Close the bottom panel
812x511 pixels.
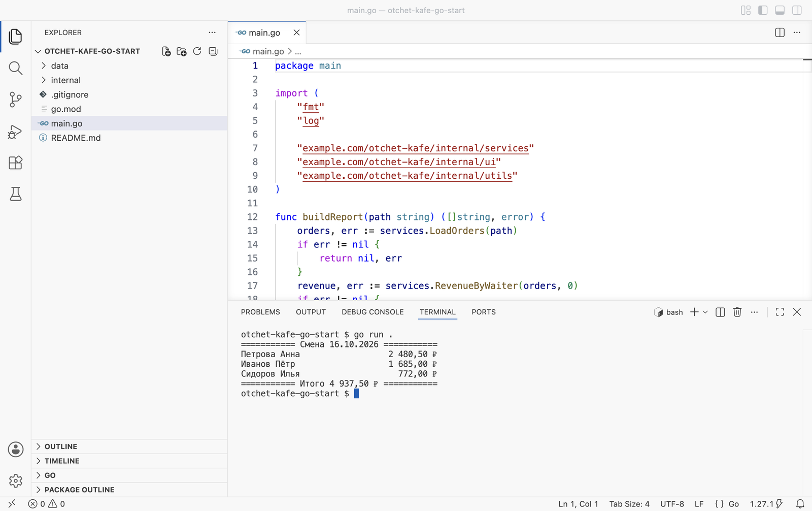[797, 312]
